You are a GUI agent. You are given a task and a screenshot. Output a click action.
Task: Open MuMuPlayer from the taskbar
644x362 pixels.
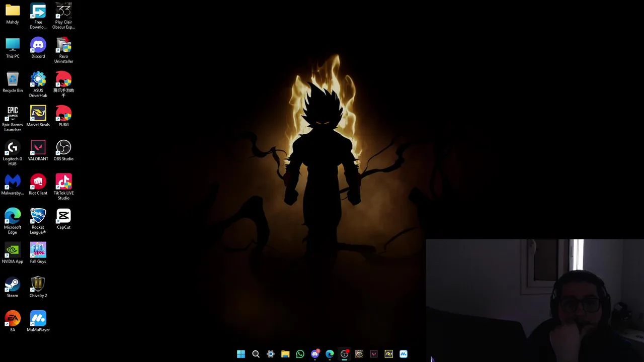point(404,354)
